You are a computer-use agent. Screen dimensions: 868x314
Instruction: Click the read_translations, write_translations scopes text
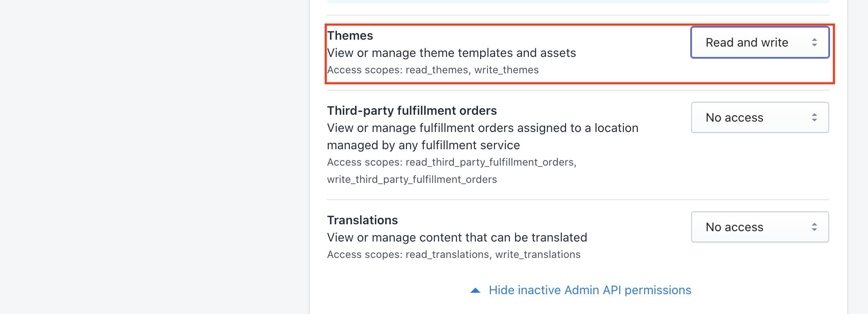[x=453, y=254]
